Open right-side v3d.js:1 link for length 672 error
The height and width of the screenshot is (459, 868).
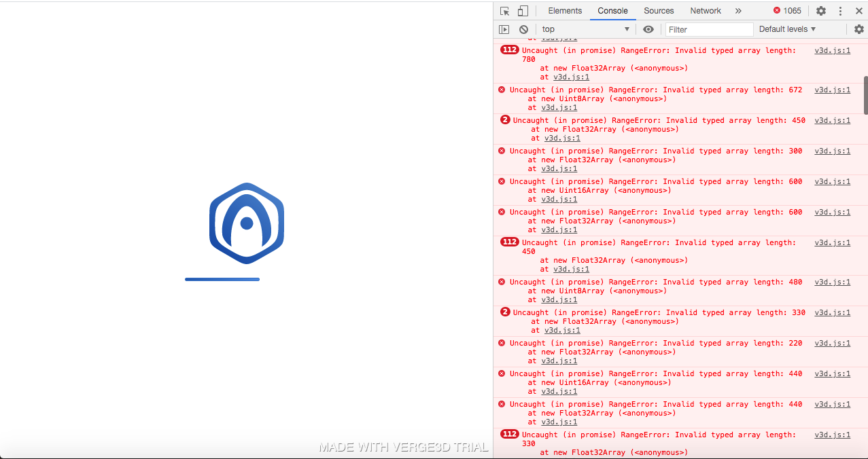[833, 90]
